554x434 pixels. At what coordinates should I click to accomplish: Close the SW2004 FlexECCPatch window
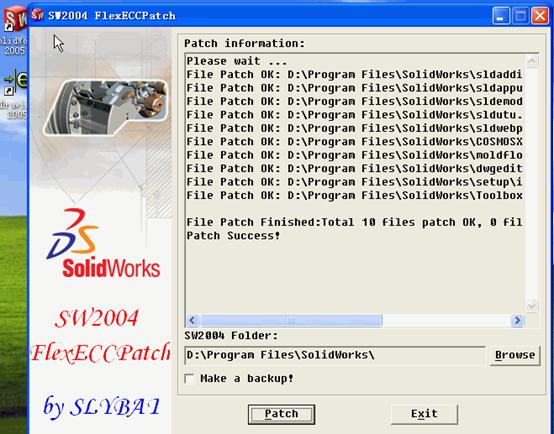point(540,16)
